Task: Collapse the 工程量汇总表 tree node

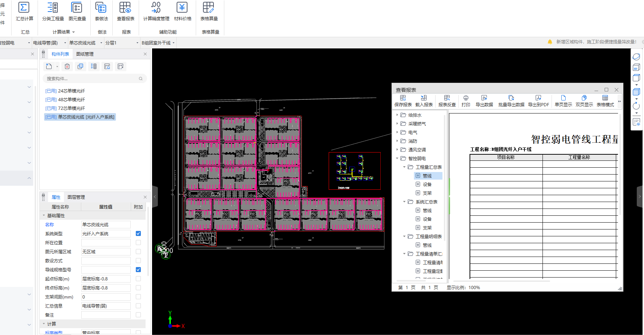Action: (x=405, y=167)
